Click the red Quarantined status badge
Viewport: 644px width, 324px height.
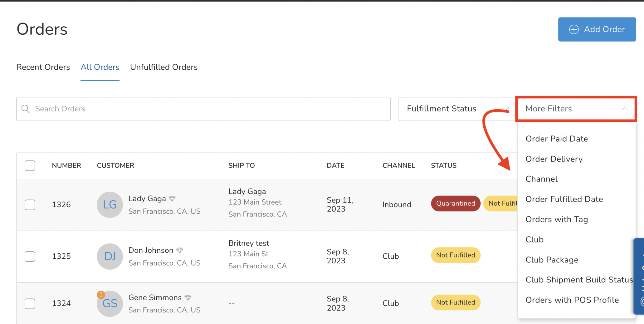pyautogui.click(x=455, y=203)
